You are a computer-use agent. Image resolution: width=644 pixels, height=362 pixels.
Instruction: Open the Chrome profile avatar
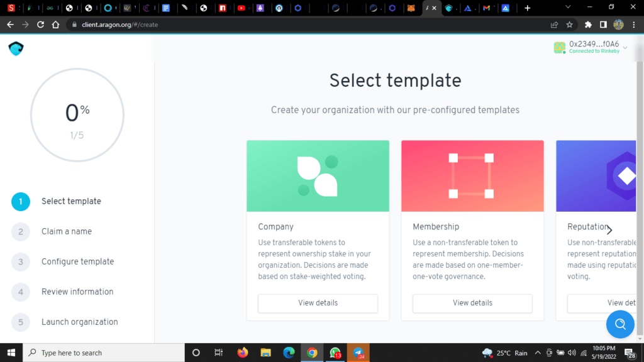coord(618,25)
